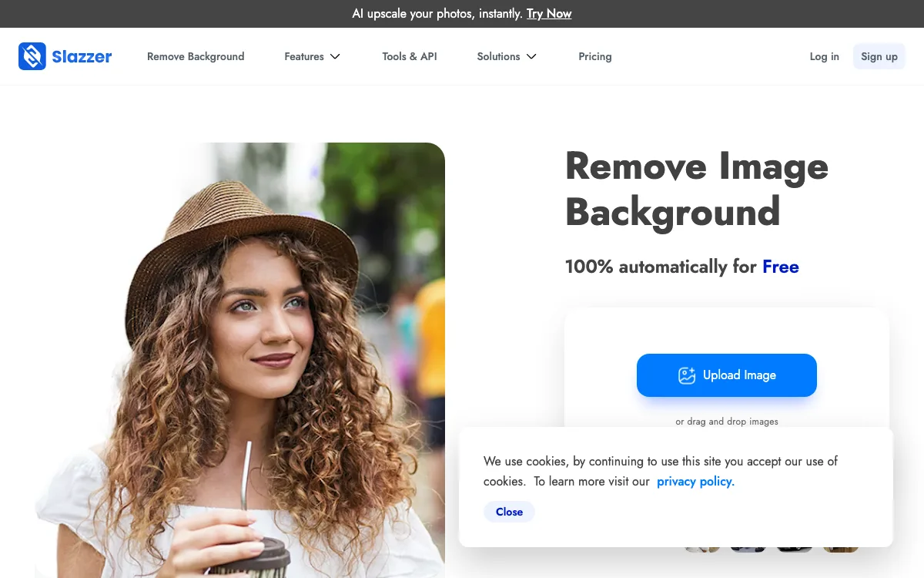Open the Features menu label

coord(304,56)
